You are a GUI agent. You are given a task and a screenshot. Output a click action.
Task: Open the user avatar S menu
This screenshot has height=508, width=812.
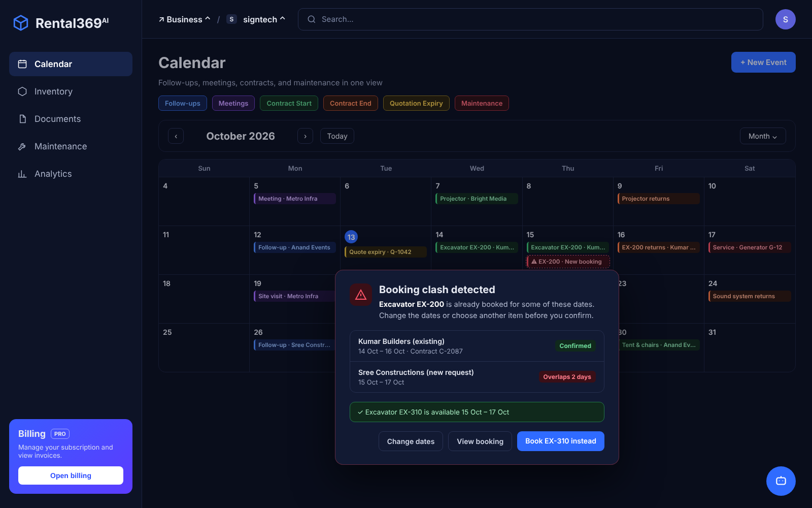786,19
